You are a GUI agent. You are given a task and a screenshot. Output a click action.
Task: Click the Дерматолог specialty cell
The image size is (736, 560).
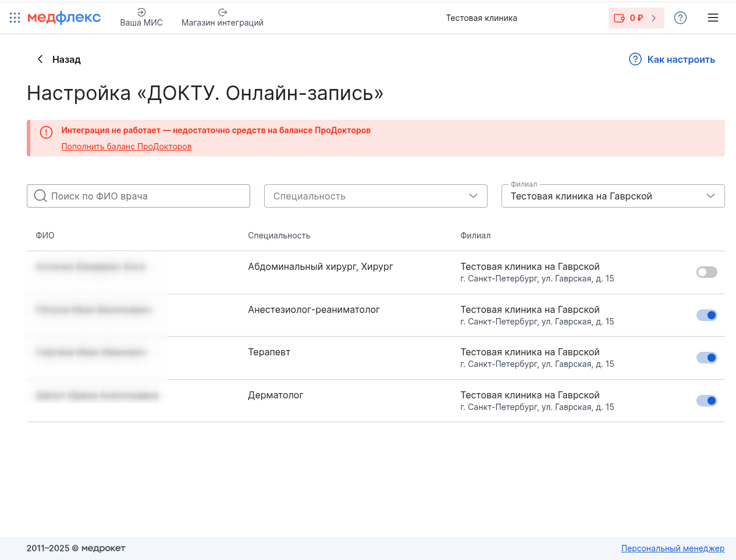[x=276, y=395]
